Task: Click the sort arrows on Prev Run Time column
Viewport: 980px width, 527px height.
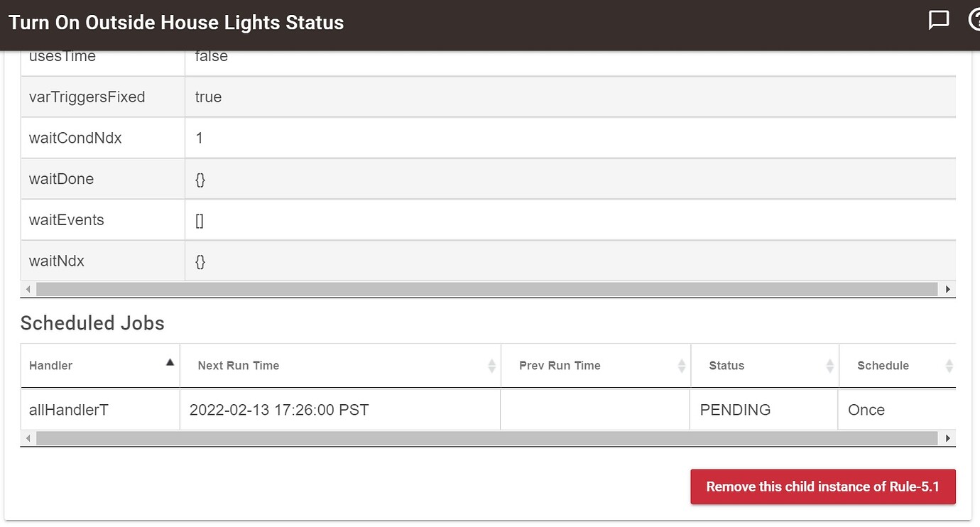Action: point(680,365)
